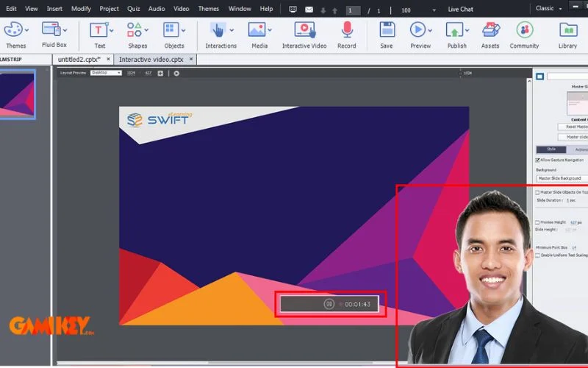Viewport: 588px width, 368px height.
Task: Expand the Preview dropdown arrow
Action: (x=430, y=30)
